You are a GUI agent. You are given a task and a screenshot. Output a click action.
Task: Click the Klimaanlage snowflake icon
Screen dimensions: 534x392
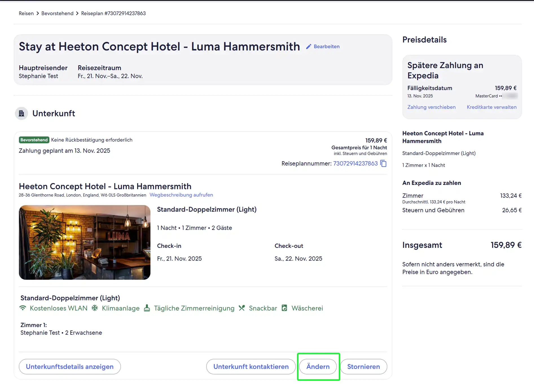pyautogui.click(x=95, y=308)
